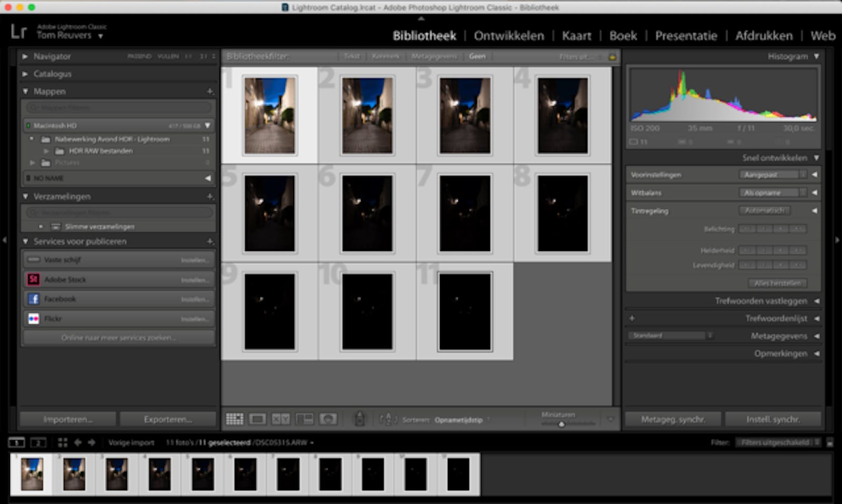Click the sort direction A-Z icon
Image resolution: width=842 pixels, height=504 pixels.
point(388,419)
